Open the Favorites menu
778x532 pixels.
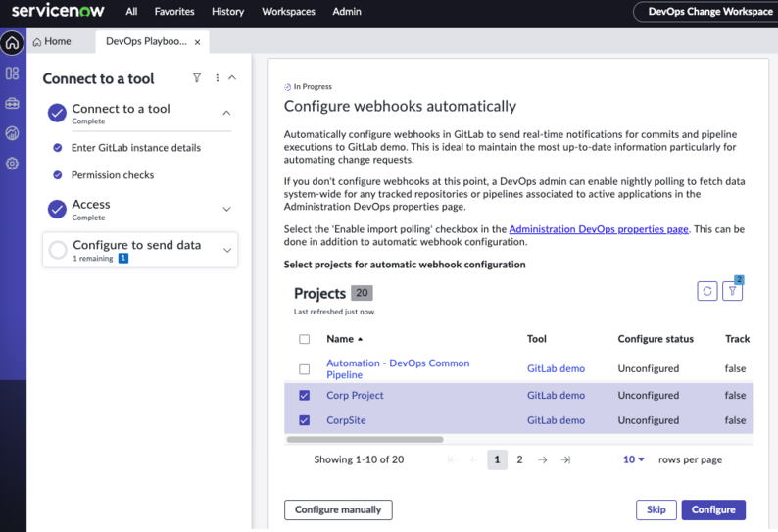pyautogui.click(x=174, y=11)
